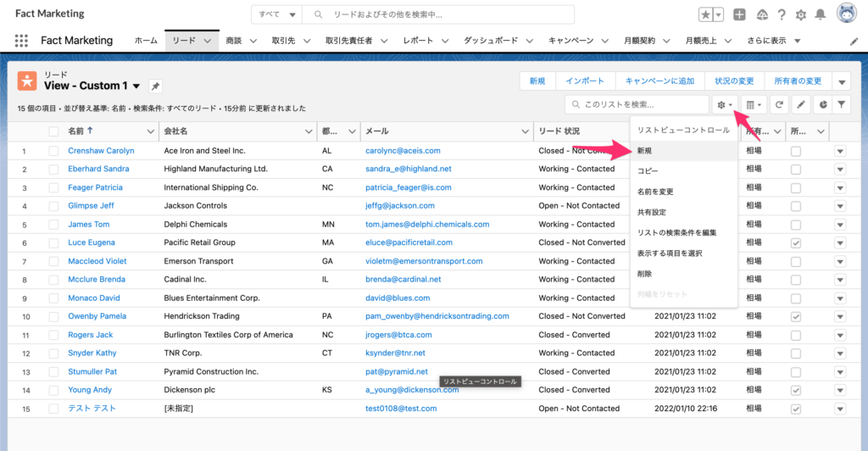Open the App Launcher grid icon
This screenshot has width=868, height=451.
click(22, 41)
